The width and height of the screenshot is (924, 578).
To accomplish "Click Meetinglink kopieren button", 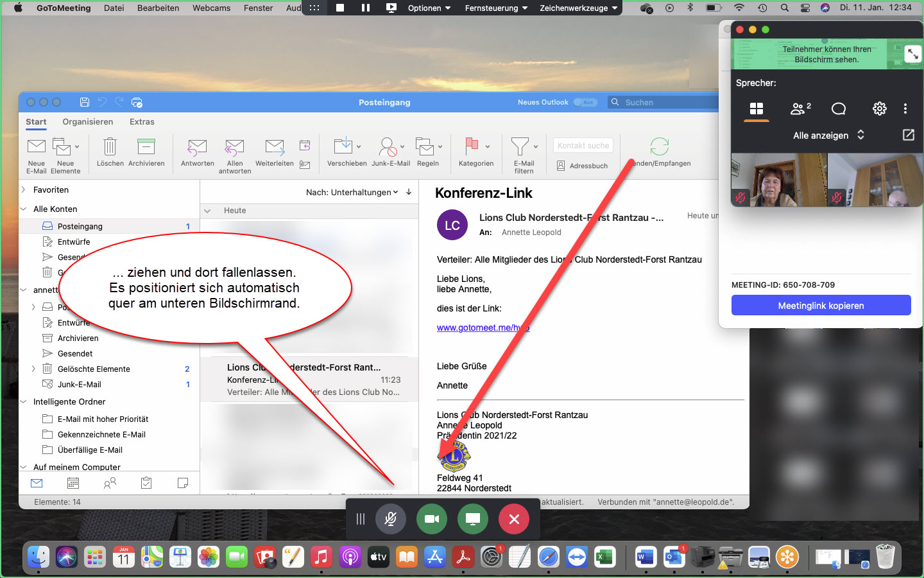I will click(821, 305).
